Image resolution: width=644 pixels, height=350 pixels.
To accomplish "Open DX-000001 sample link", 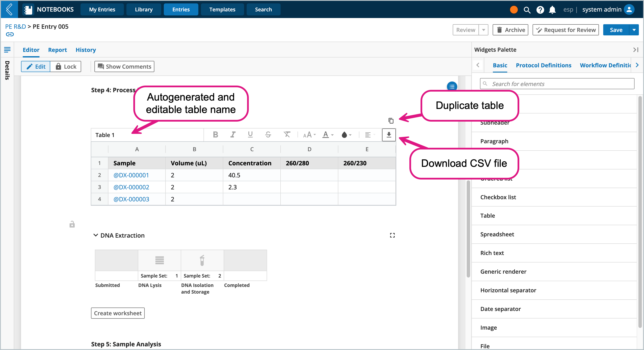I will tap(132, 175).
